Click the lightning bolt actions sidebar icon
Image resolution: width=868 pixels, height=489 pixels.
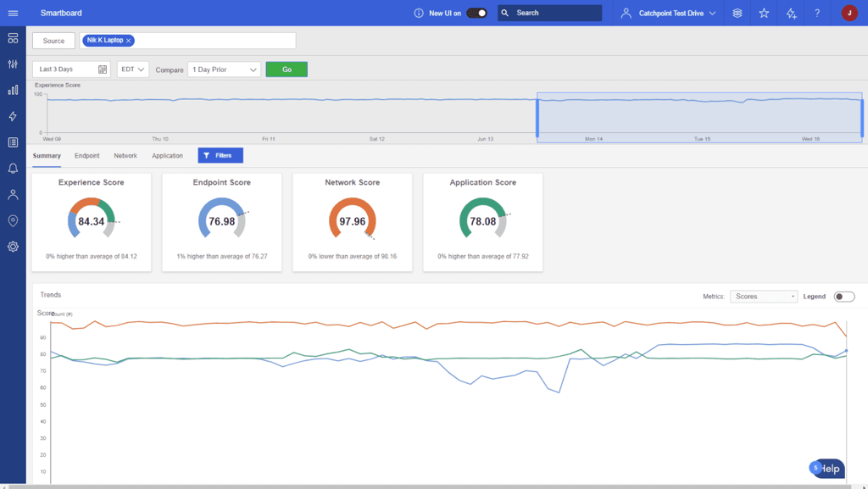11,115
